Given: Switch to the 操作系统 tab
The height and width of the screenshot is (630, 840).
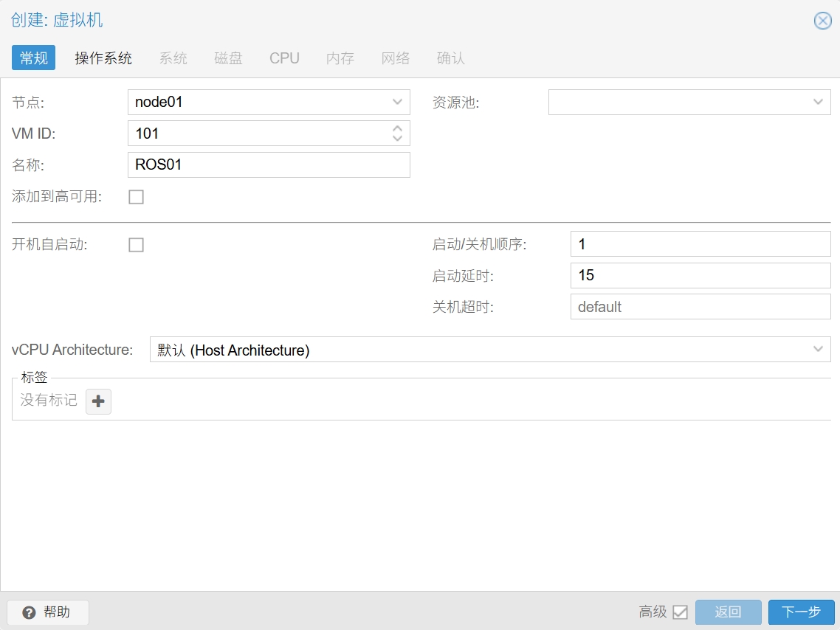Looking at the screenshot, I should click(103, 58).
